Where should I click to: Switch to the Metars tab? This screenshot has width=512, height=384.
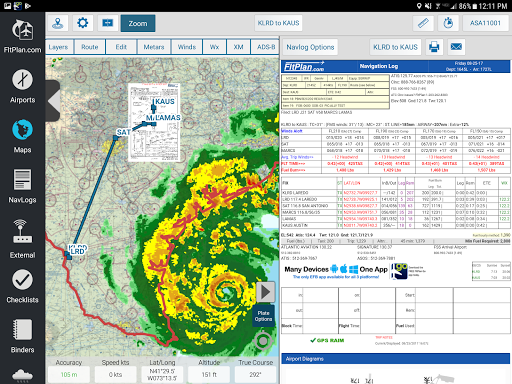(154, 47)
